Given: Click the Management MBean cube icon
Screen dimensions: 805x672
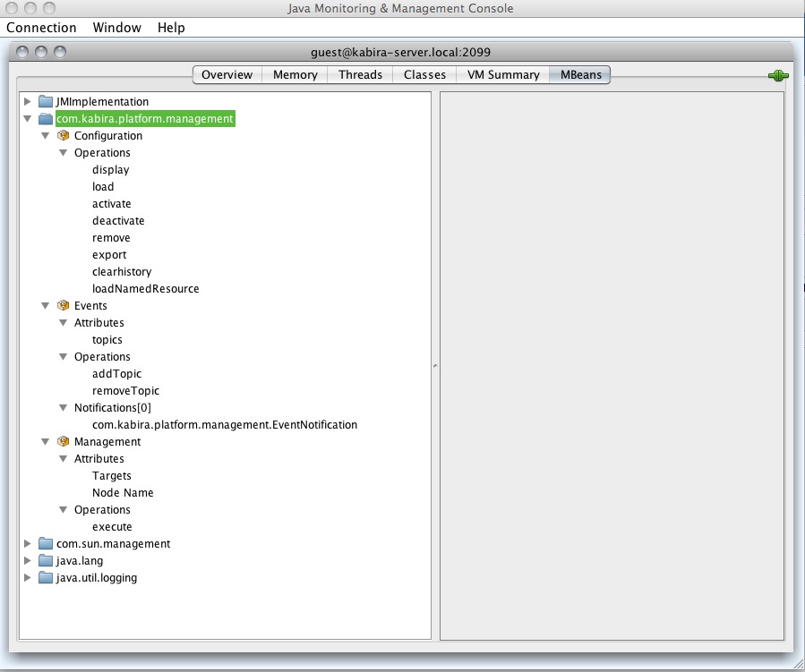Looking at the screenshot, I should (63, 441).
